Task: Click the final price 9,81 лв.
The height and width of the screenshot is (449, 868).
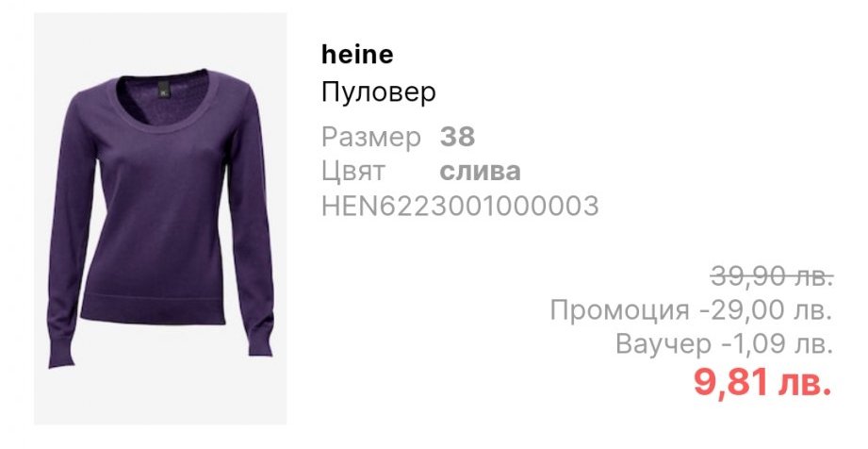Action: pos(762,382)
